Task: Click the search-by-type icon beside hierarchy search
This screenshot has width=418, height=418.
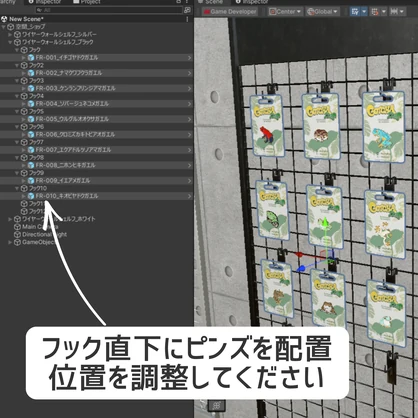Action: click(187, 10)
